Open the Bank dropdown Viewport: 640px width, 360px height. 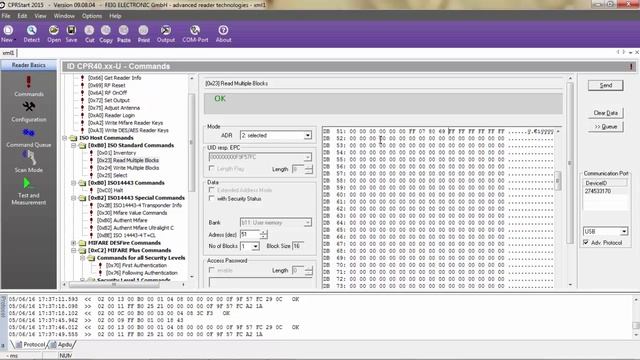[x=308, y=222]
